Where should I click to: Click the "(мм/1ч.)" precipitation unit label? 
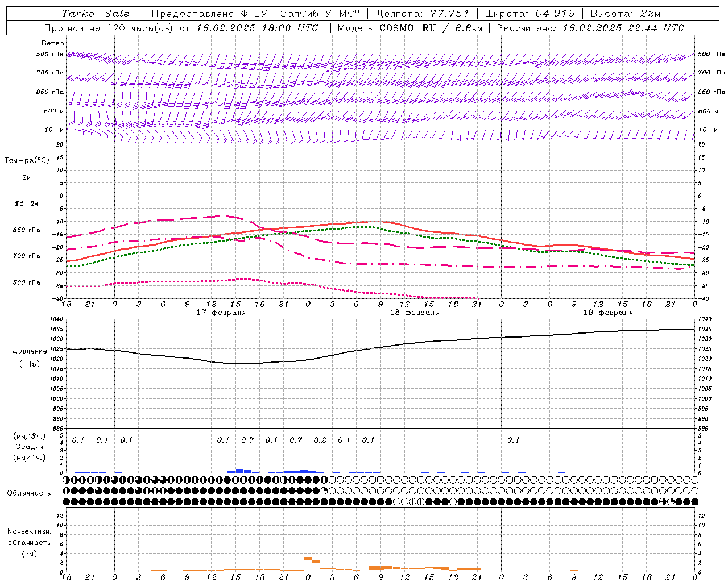(x=30, y=458)
